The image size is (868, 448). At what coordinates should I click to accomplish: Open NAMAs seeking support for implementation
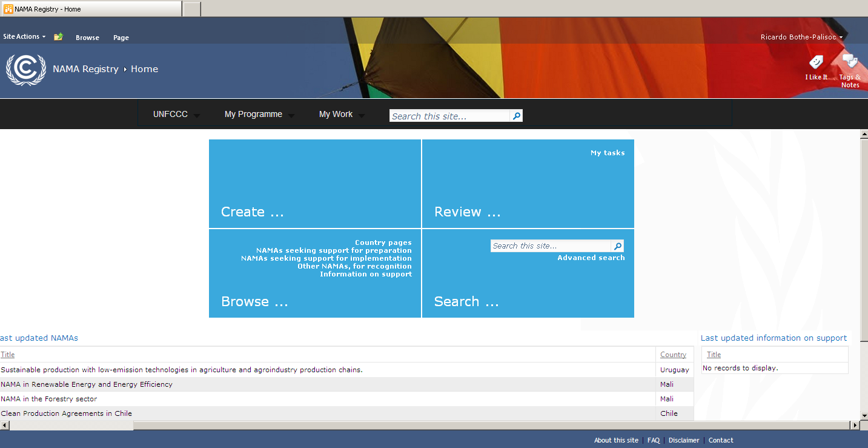[326, 258]
